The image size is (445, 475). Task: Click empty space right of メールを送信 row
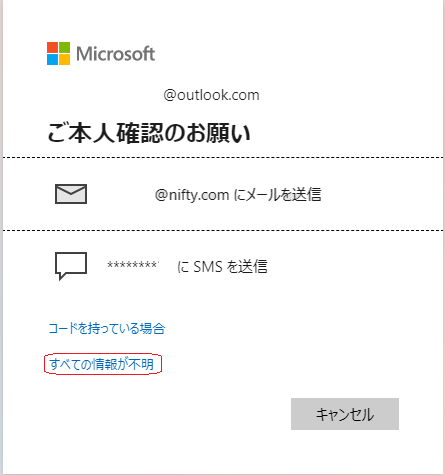pos(380,194)
